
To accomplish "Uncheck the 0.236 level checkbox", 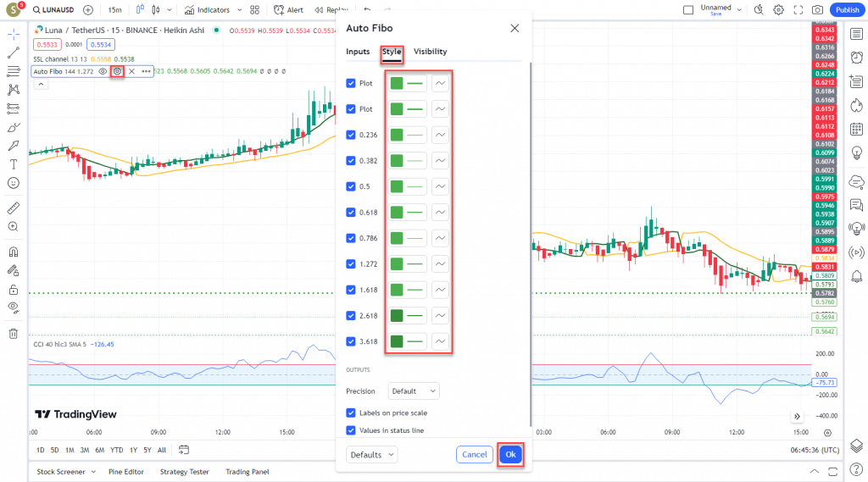I will click(x=350, y=135).
